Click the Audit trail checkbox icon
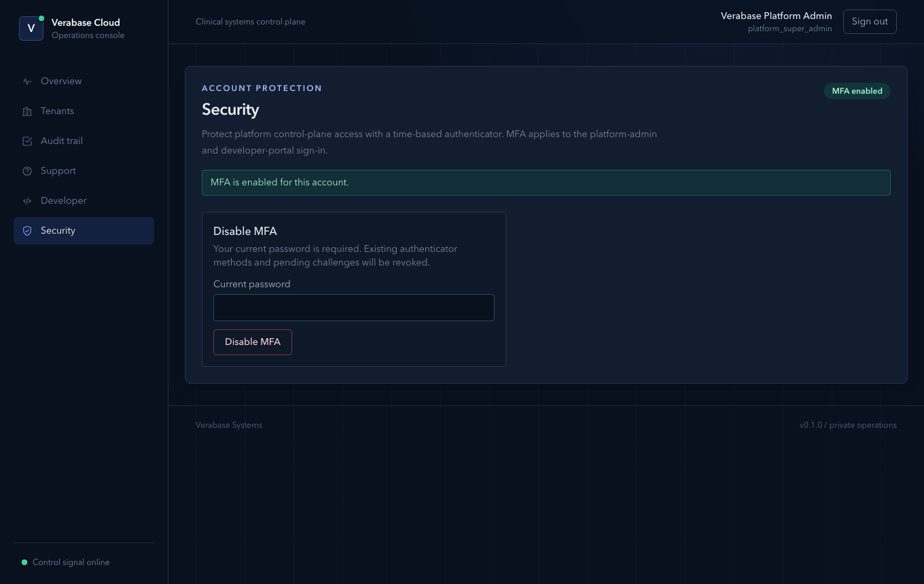 coord(27,141)
